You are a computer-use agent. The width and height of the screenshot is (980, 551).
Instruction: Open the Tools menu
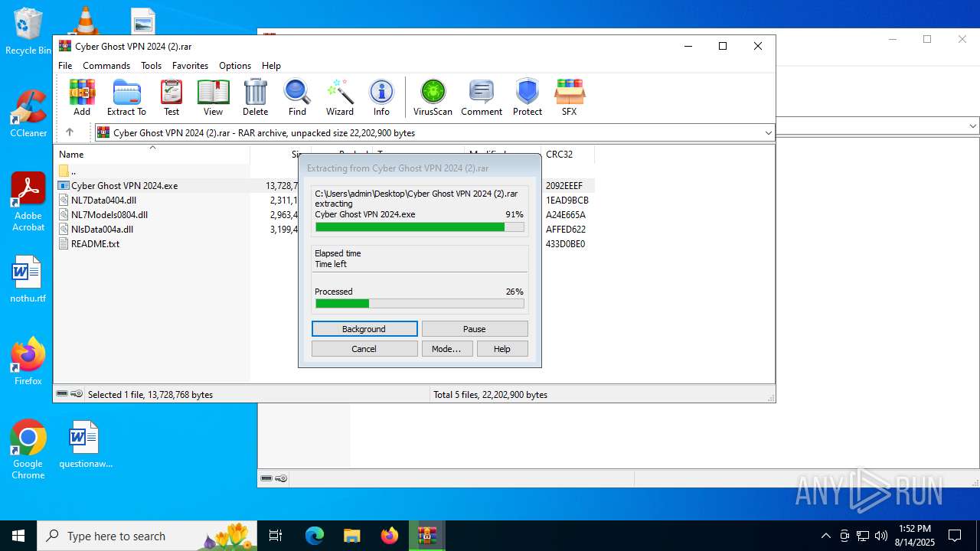tap(151, 66)
